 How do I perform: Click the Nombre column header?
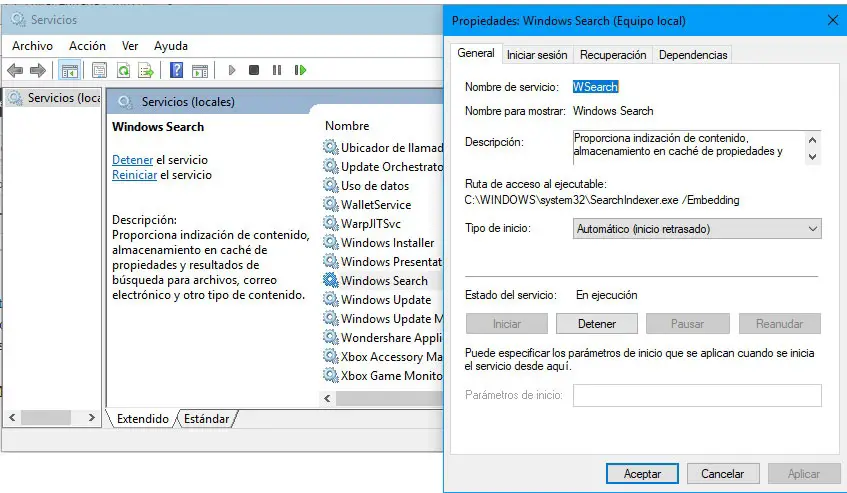[x=347, y=126]
